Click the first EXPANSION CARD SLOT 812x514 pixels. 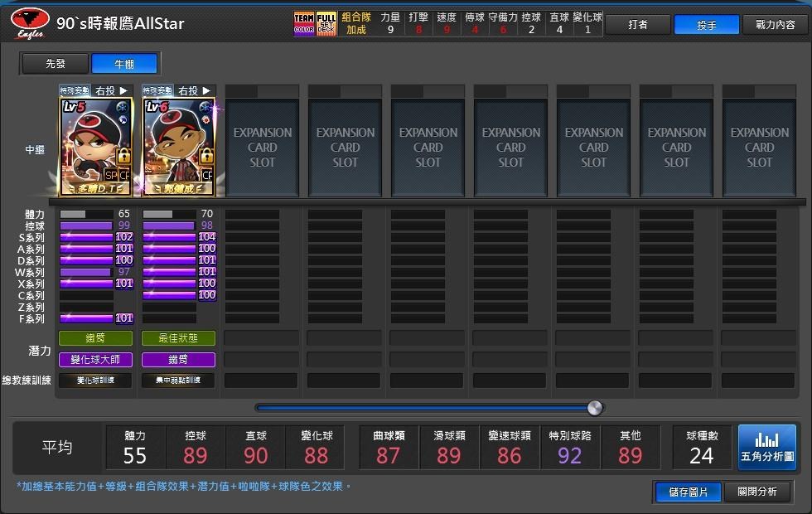click(x=262, y=148)
